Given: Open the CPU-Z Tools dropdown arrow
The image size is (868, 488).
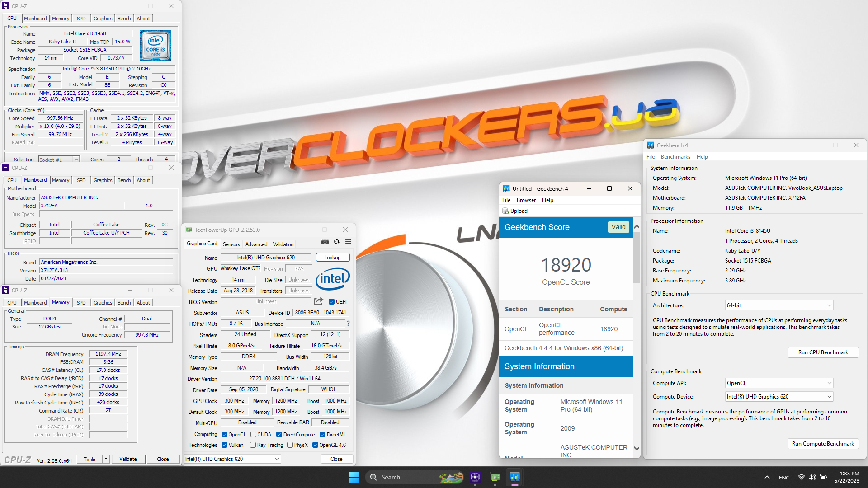Looking at the screenshot, I should click(106, 459).
